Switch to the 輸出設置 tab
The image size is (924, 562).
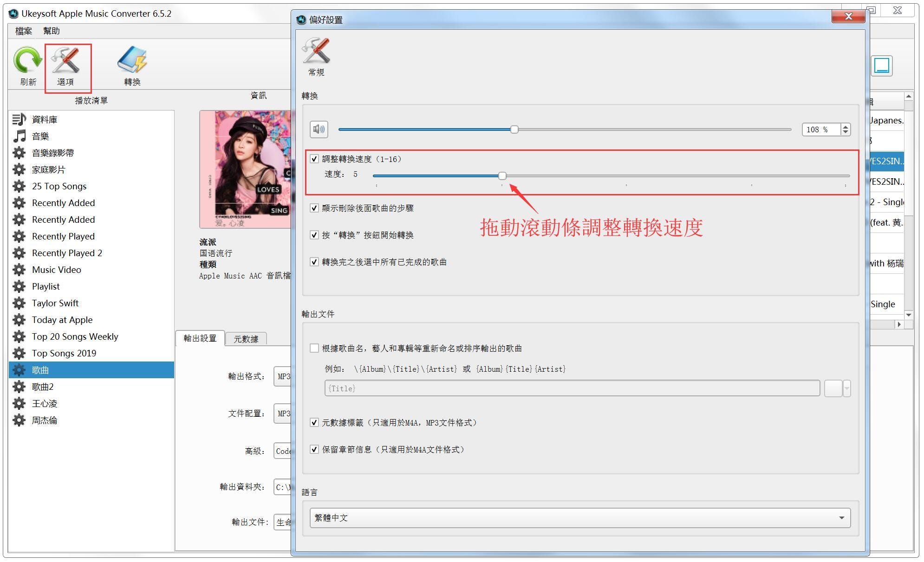(x=200, y=338)
